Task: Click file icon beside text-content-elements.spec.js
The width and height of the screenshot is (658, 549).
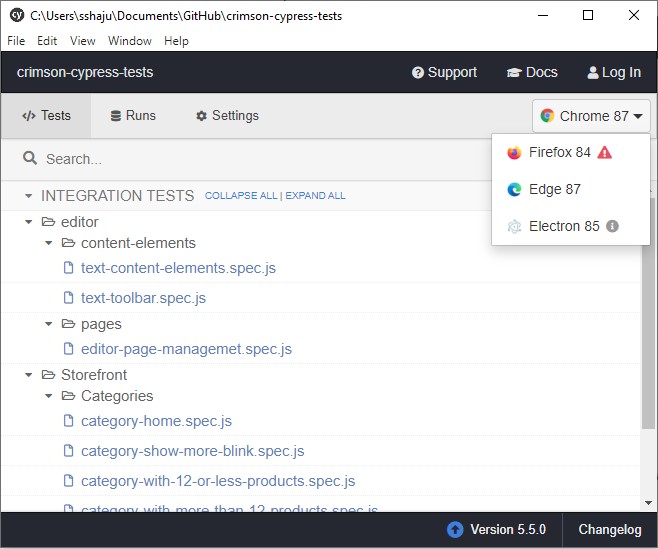Action: pyautogui.click(x=68, y=267)
